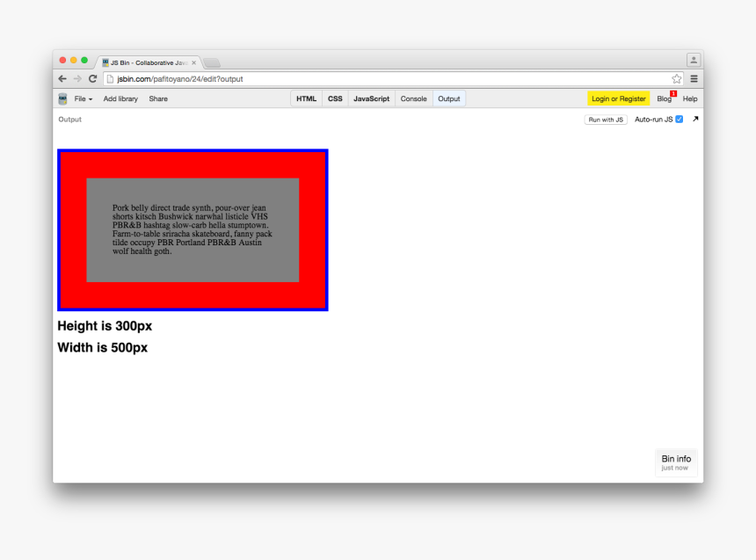The height and width of the screenshot is (560, 756).
Task: Click the browser forward arrow
Action: tap(77, 78)
